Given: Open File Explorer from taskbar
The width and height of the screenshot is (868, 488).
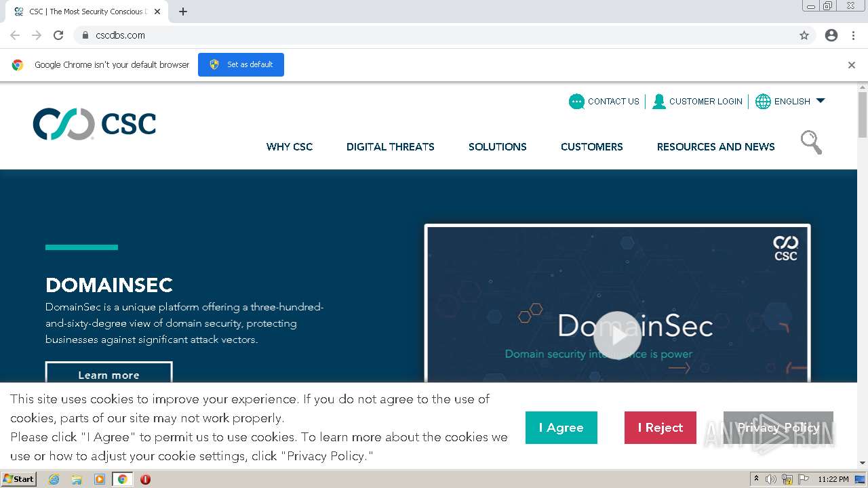Looking at the screenshot, I should pyautogui.click(x=77, y=479).
